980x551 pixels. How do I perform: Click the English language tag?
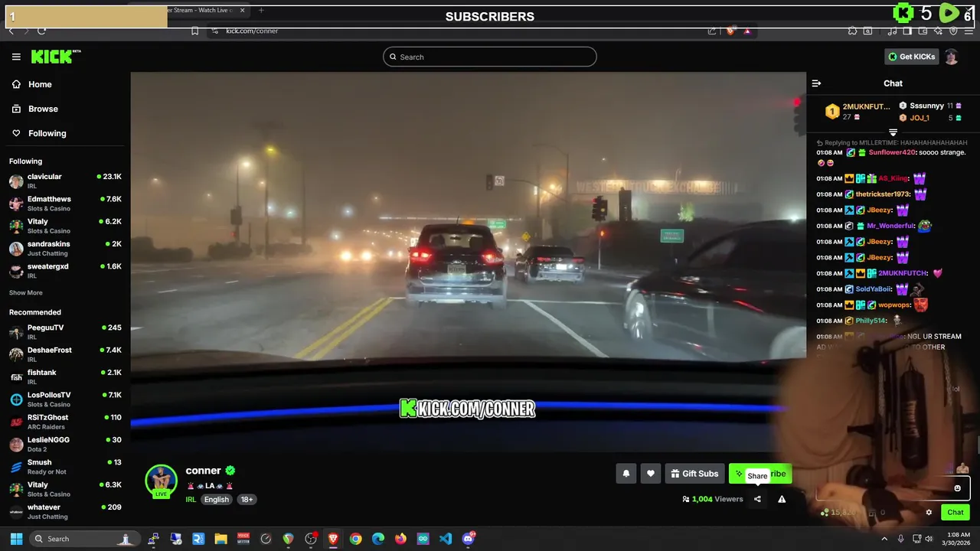coord(216,499)
